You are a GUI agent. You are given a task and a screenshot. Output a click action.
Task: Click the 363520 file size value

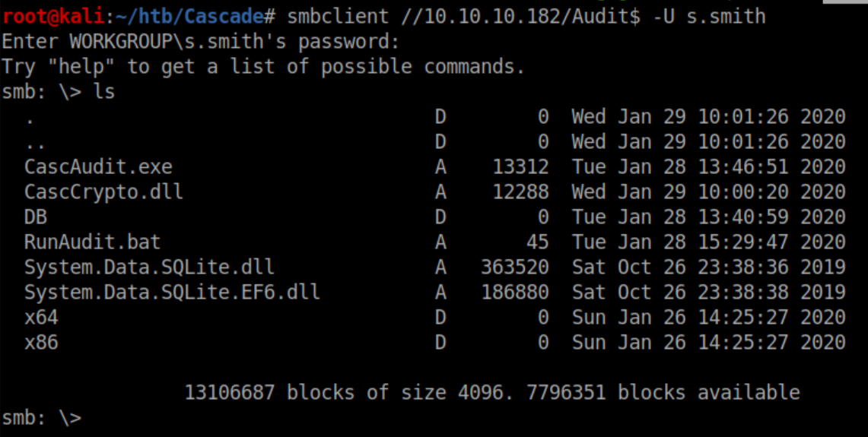[514, 268]
